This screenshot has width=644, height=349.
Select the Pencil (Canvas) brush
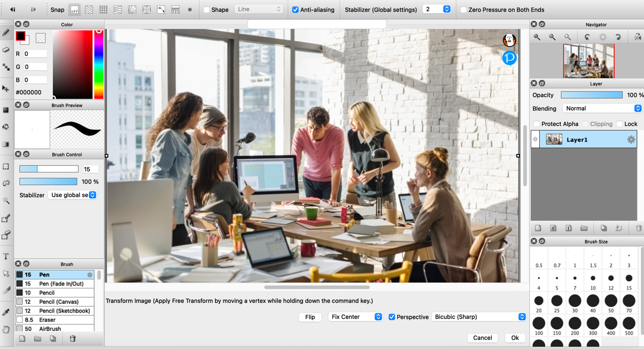(x=54, y=302)
